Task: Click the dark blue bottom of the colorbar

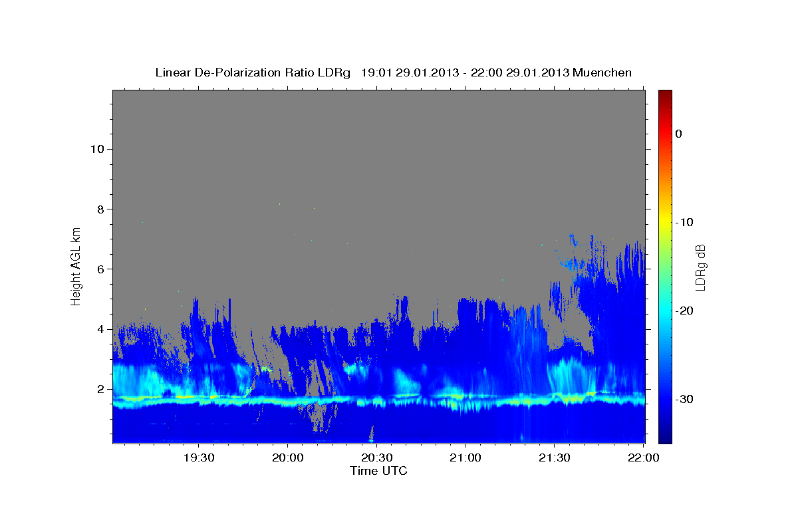Action: 665,438
